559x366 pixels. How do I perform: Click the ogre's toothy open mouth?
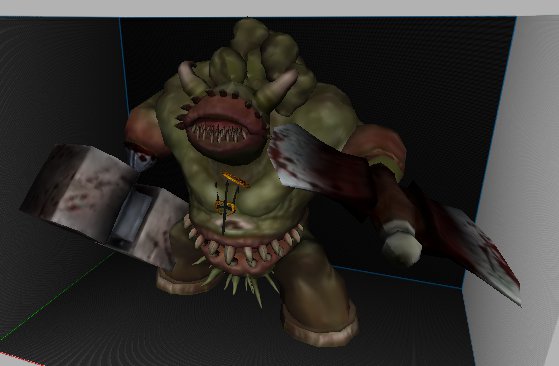pos(224,128)
